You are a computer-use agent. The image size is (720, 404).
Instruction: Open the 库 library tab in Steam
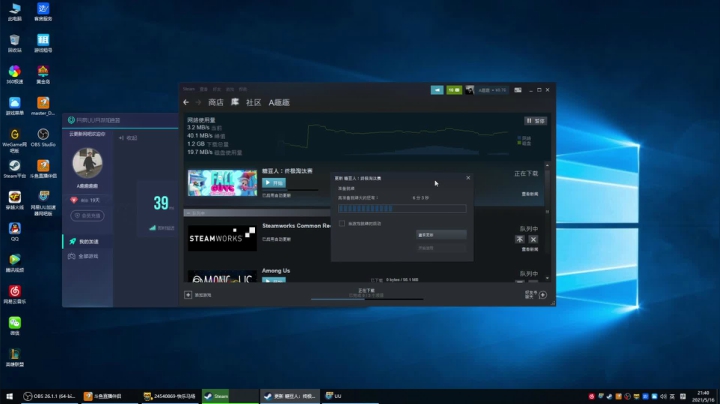click(235, 102)
